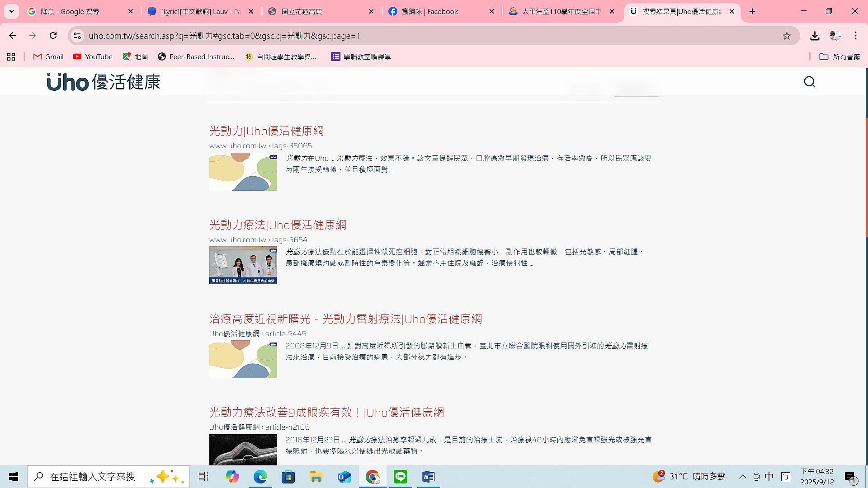868x488 pixels.
Task: Expand the tab search dropdown arrow
Action: [11, 11]
